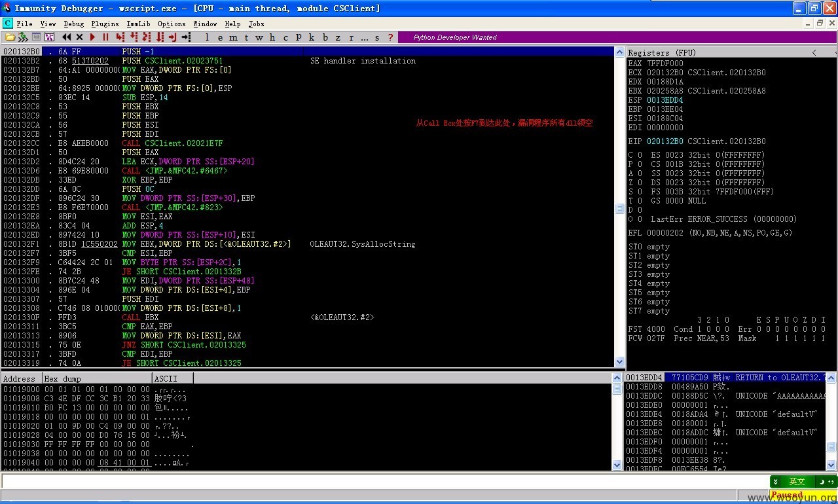Screen dimensions: 838x504
Task: Run the program with the red play icon
Action: coord(92,37)
